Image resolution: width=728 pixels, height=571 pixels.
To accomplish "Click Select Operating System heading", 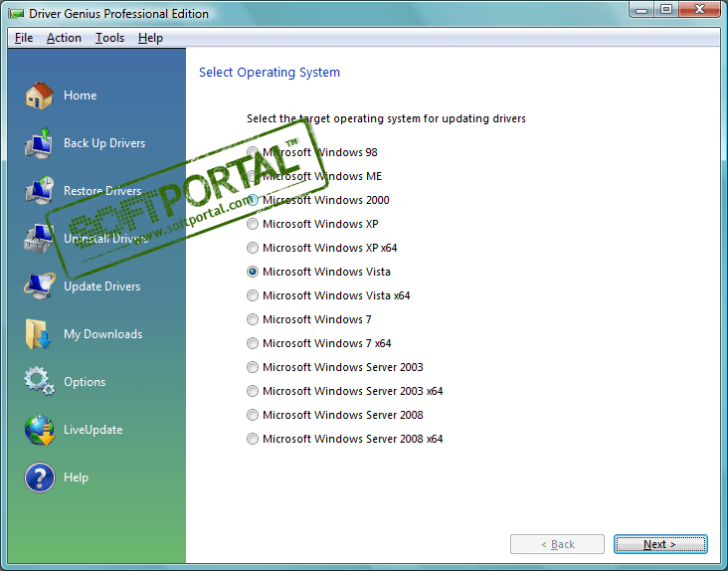I will [x=270, y=73].
